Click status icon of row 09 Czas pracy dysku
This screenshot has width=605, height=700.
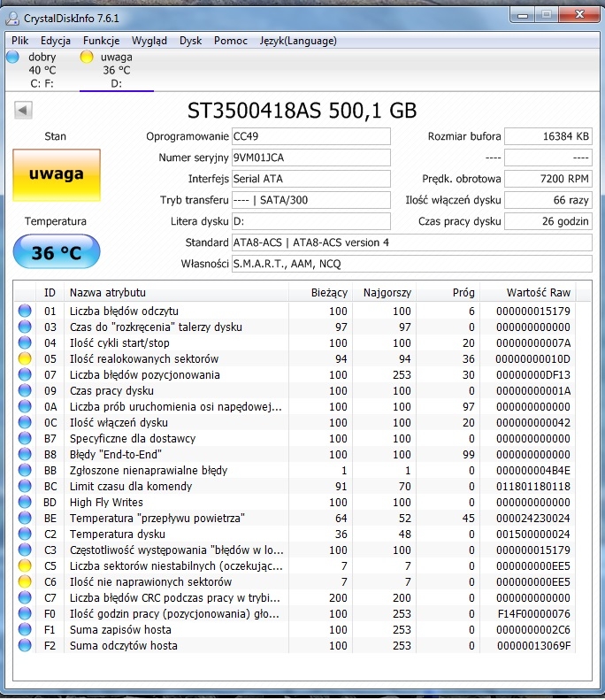pos(25,390)
